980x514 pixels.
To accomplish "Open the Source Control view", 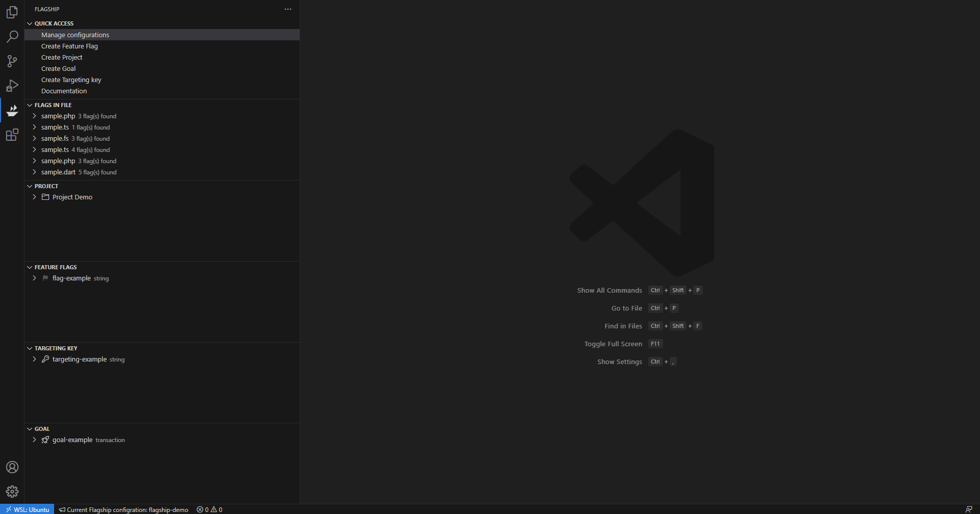I will tap(12, 61).
